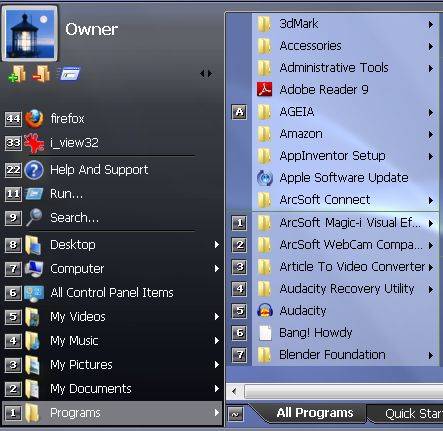The image size is (443, 431).
Task: Click number badge 7 beside Blender Foundation
Action: point(239,355)
